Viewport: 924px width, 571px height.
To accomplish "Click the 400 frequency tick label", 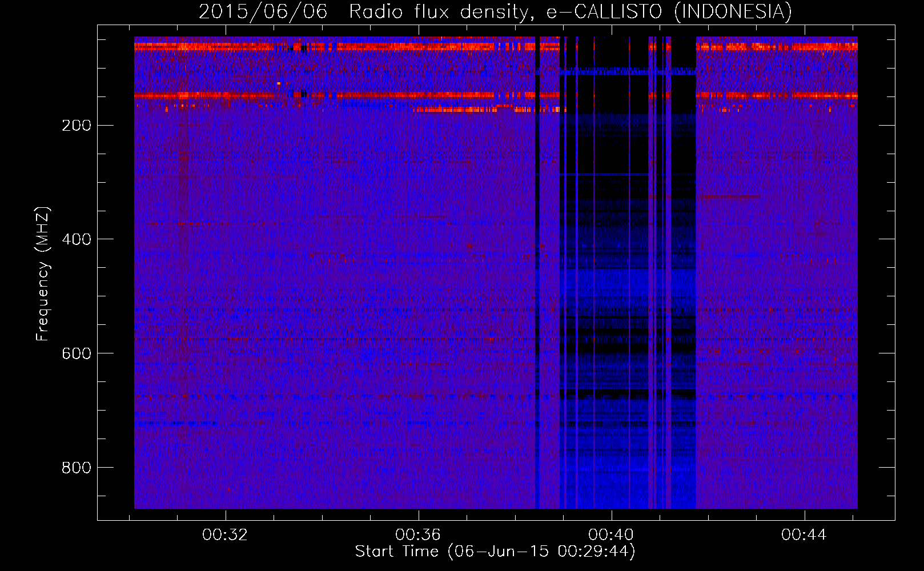I will (77, 239).
